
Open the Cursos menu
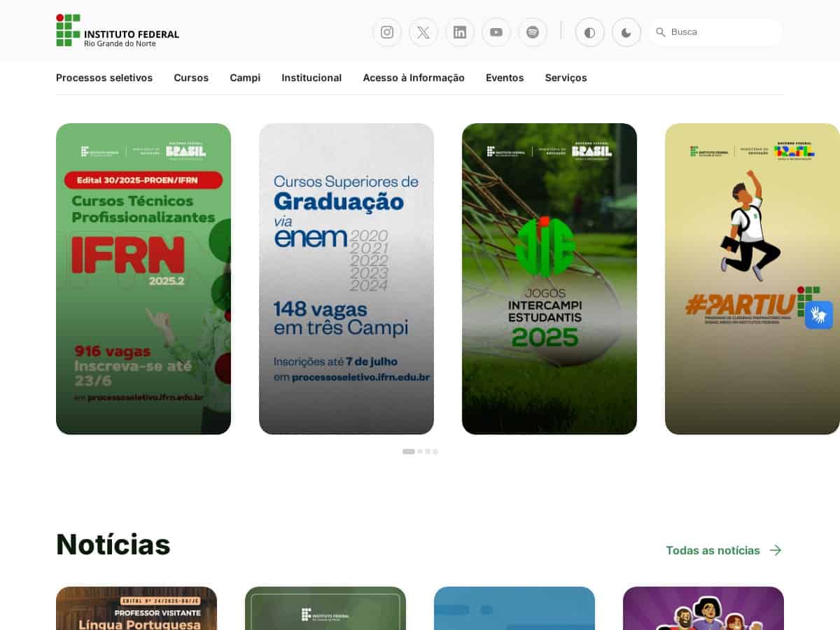point(191,78)
